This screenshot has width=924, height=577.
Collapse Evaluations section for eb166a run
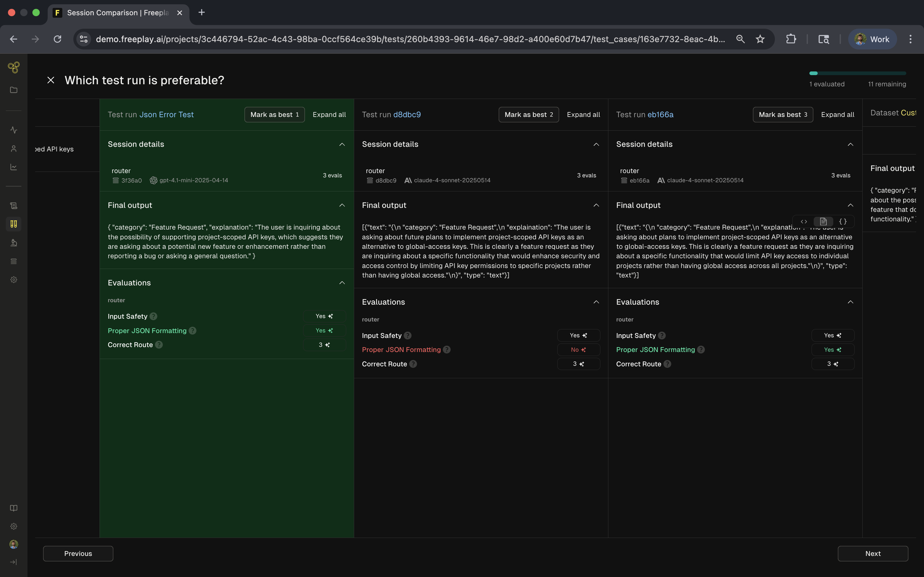click(x=850, y=302)
